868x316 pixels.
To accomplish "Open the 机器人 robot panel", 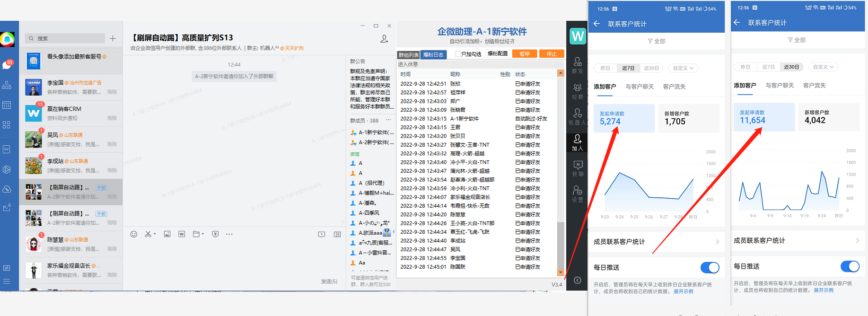I will pos(577,116).
